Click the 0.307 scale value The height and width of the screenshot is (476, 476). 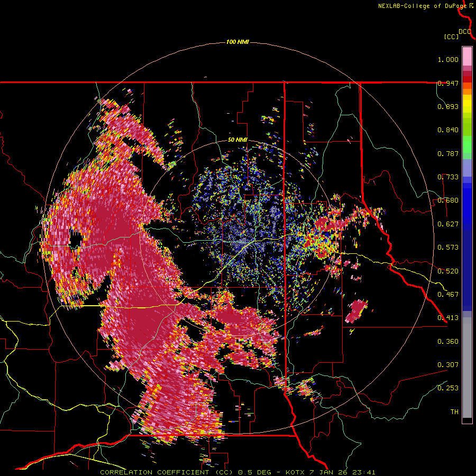tap(448, 365)
